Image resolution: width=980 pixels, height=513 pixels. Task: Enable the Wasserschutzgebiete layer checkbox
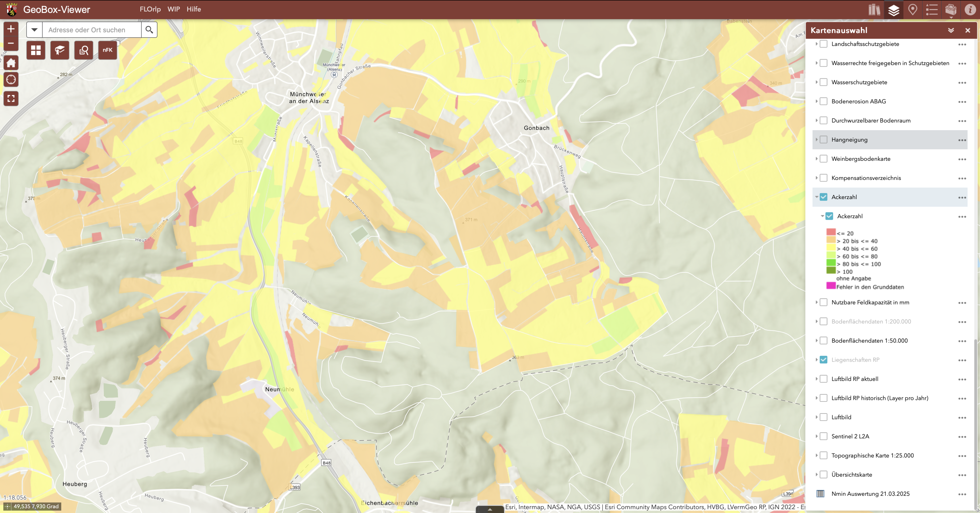click(x=824, y=82)
